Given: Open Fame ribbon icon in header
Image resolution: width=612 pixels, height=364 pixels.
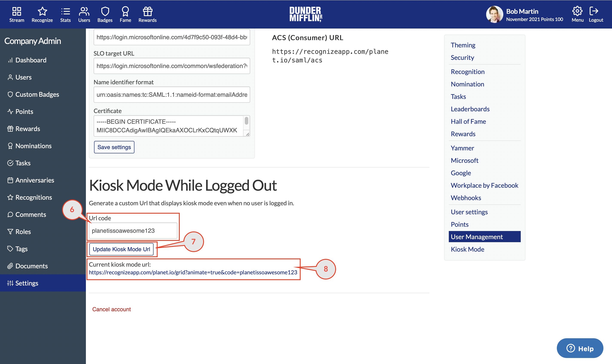Looking at the screenshot, I should tap(125, 11).
